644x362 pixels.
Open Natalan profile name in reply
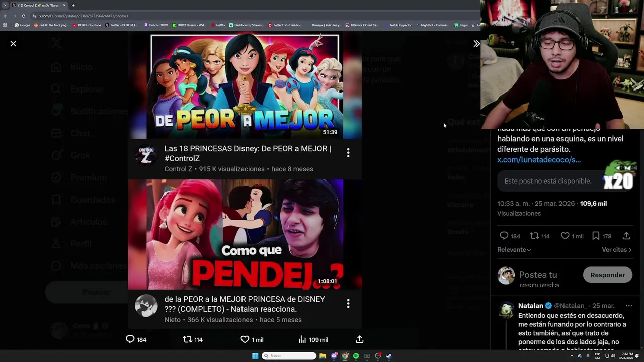tap(531, 306)
